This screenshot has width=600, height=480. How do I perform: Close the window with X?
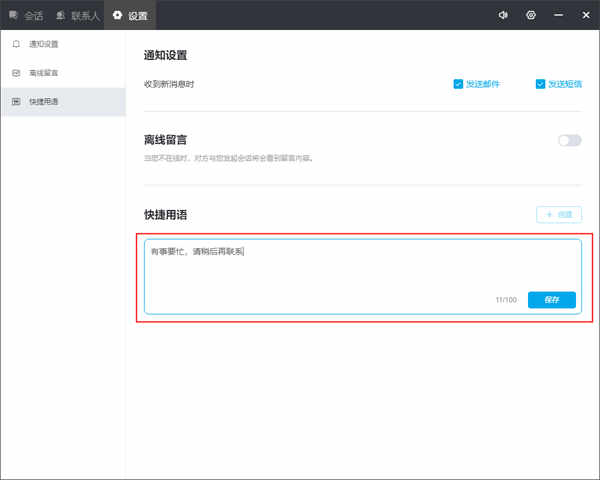point(586,15)
